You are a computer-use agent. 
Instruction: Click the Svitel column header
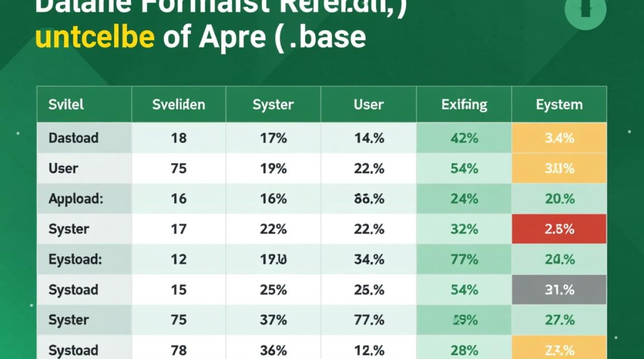pos(66,104)
